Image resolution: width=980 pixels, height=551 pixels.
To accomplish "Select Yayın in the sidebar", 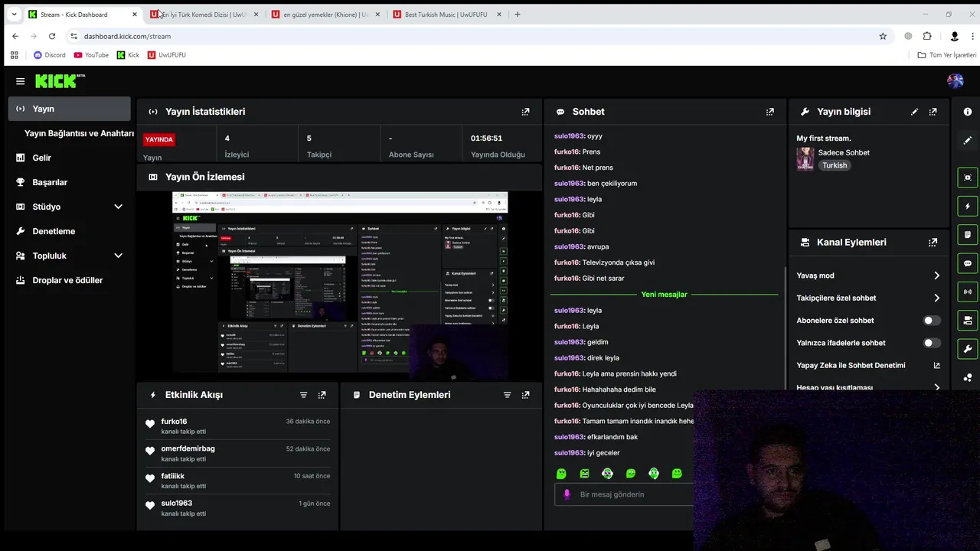I will (x=70, y=109).
